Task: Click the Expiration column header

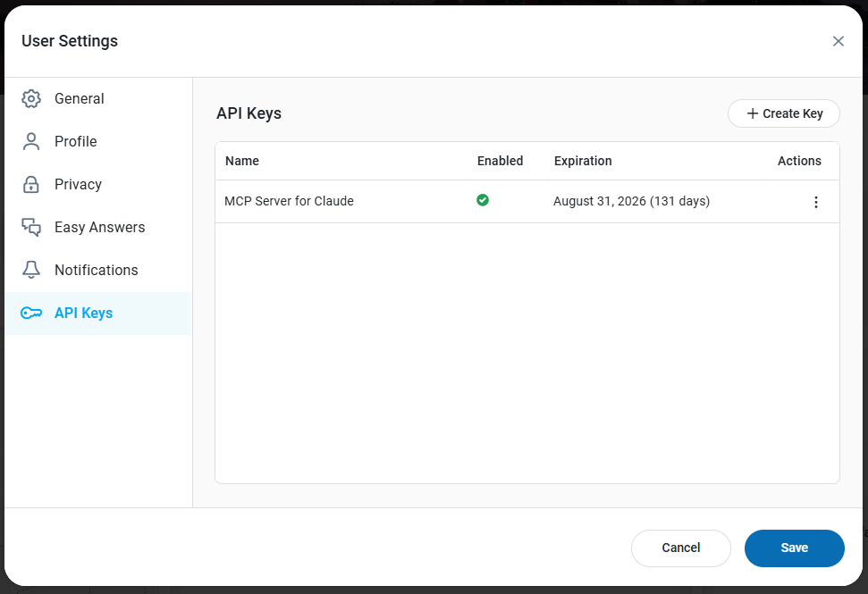Action: coord(583,161)
